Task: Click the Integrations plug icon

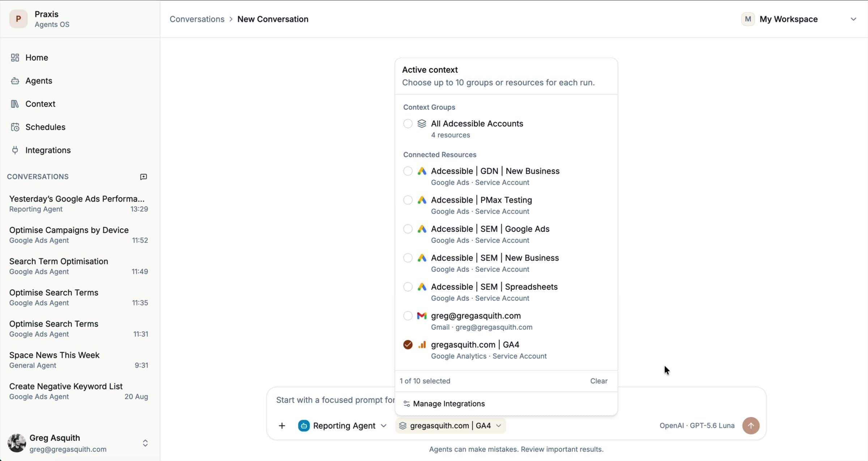Action: tap(15, 150)
